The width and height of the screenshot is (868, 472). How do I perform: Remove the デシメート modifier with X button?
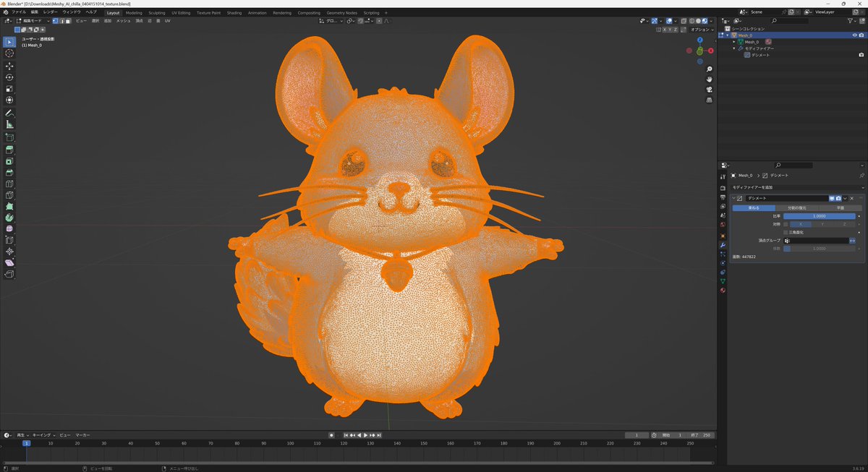tap(852, 198)
